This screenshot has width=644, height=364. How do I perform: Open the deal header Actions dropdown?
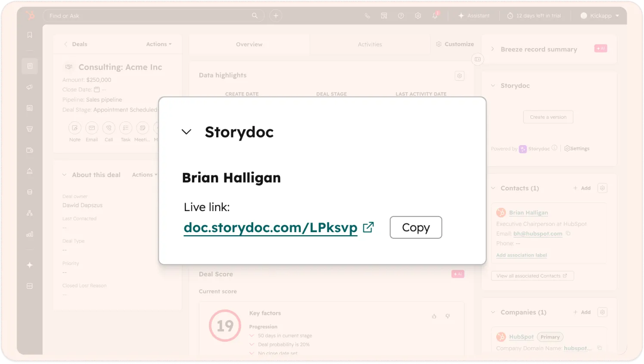tap(159, 44)
